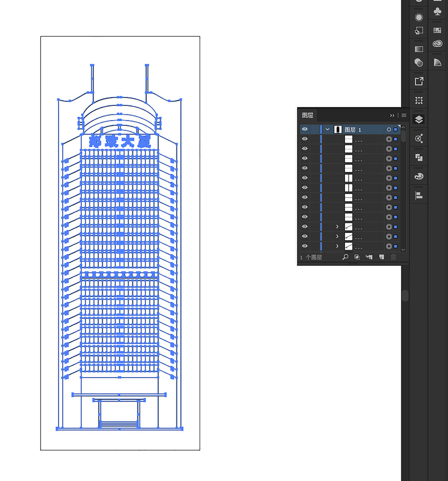Click Create New Sublayer icon
This screenshot has height=481, width=448.
coord(369,257)
